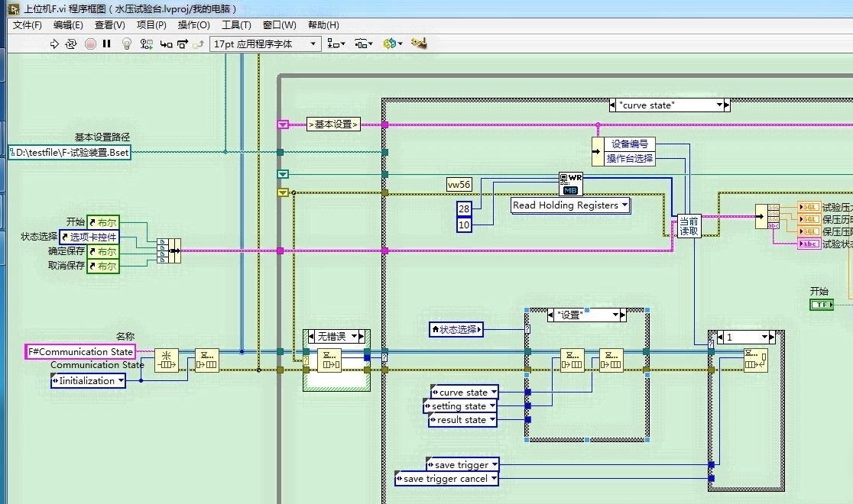The height and width of the screenshot is (504, 853).
Task: Click the LabVIEW VI icon in title bar
Action: [14, 8]
